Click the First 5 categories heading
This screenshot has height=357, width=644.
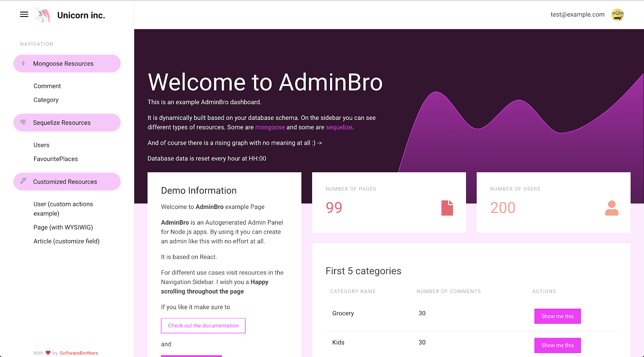(363, 271)
